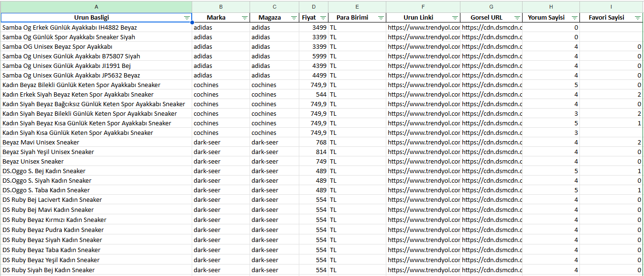
Task: Select cell 'DS.Oggo S. Siyah Kadın Sneaker'
Action: 97,180
